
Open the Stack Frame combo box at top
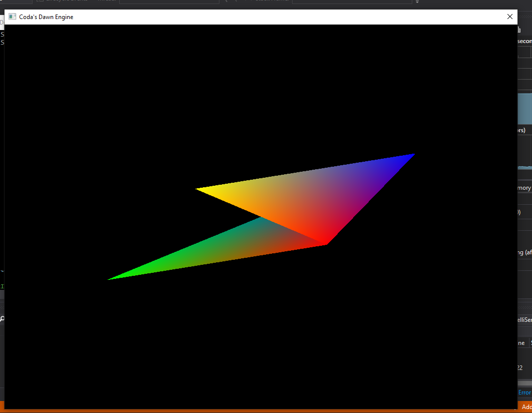point(352,2)
